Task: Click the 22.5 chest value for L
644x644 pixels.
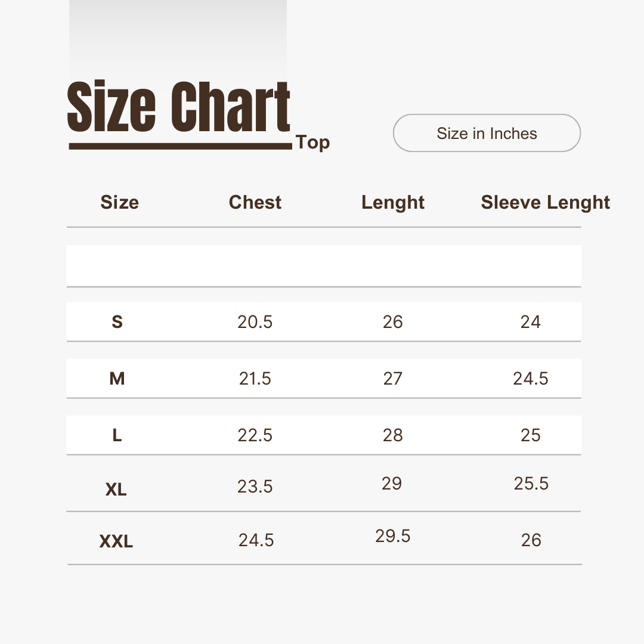Action: (255, 435)
